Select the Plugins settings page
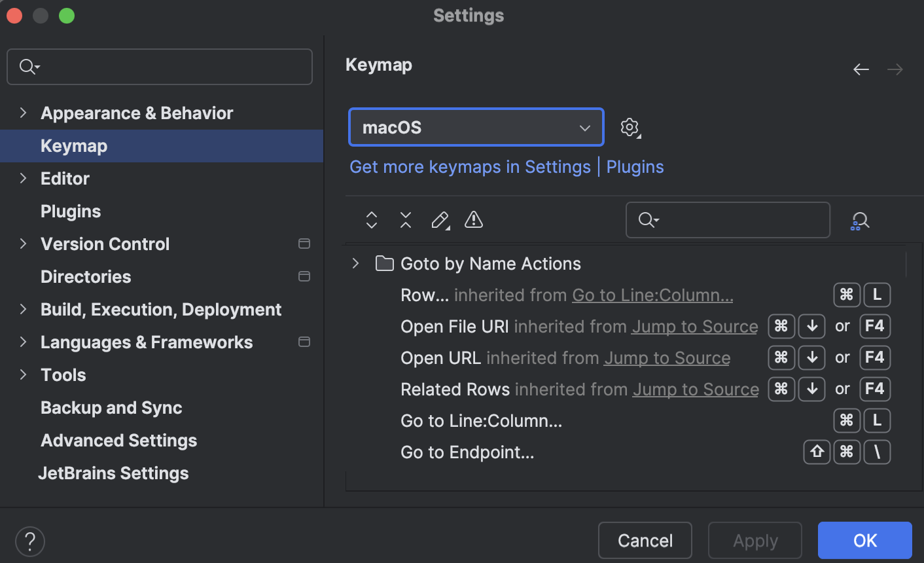Screen dimensions: 924x563 70,211
